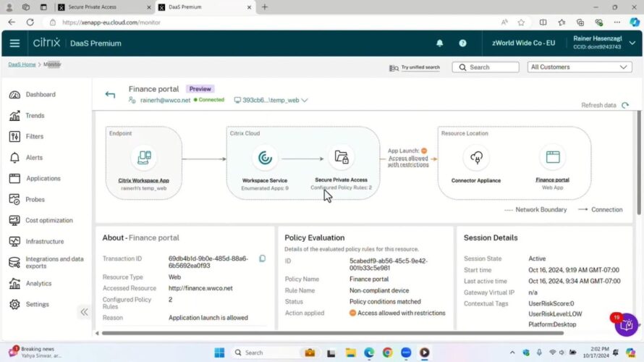Click the Access allowed with restrictions action value
This screenshot has width=644, height=362.
pos(402,313)
